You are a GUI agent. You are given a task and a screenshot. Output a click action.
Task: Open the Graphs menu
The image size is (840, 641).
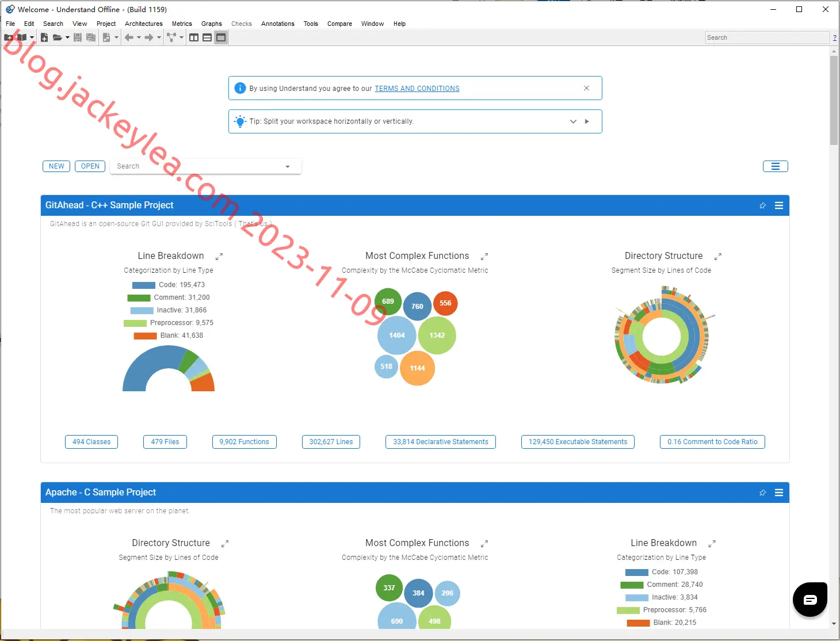click(212, 24)
